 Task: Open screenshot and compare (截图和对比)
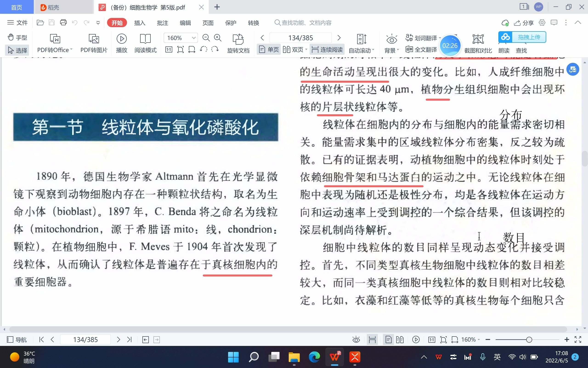(478, 43)
